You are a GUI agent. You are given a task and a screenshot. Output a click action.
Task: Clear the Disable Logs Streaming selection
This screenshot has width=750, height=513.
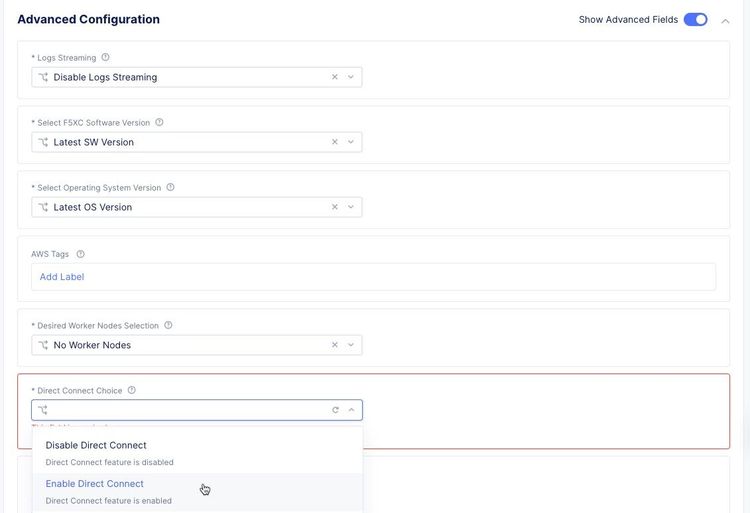coord(335,77)
